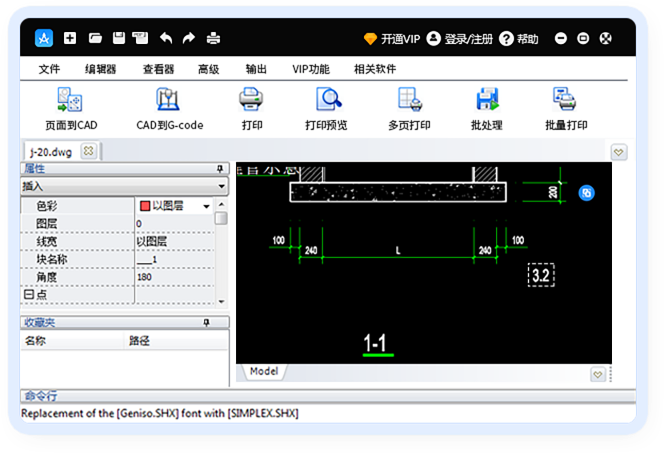Screen dimensions: 664x453
Task: Expand the 色彩 以图层 color dropdown
Action: [206, 206]
